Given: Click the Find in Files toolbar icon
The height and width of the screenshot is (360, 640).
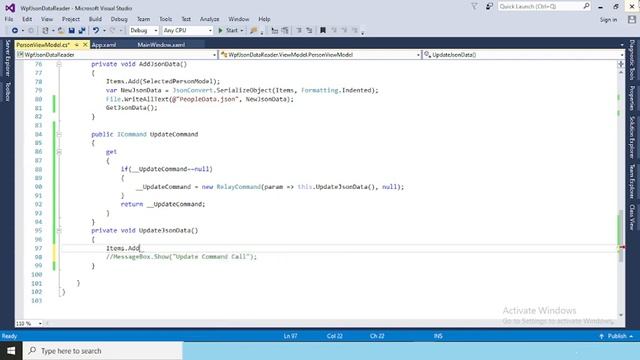Looking at the screenshot, I should tap(254, 31).
